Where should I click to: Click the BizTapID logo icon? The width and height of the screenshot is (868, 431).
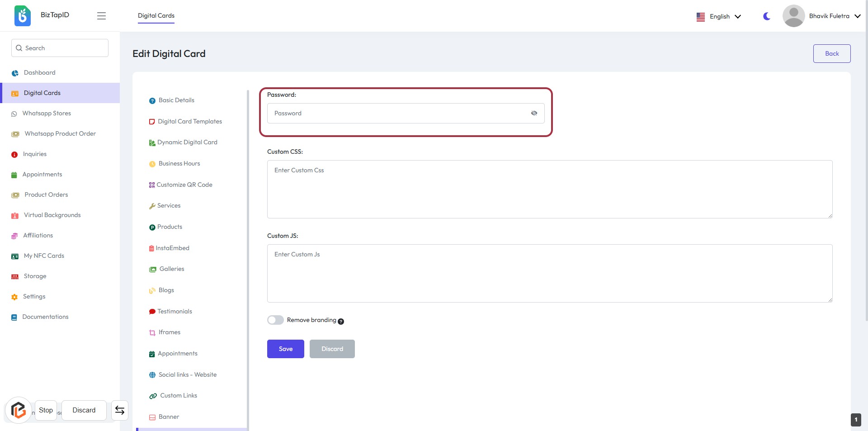(22, 16)
